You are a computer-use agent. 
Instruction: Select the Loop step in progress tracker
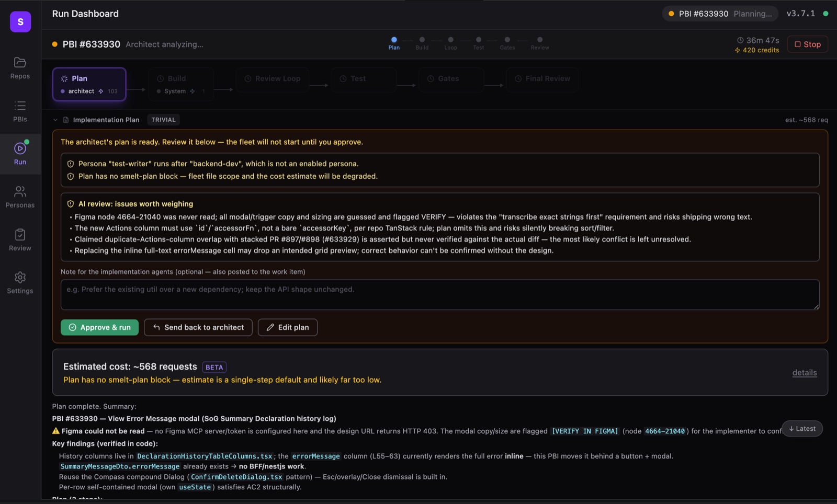(450, 43)
